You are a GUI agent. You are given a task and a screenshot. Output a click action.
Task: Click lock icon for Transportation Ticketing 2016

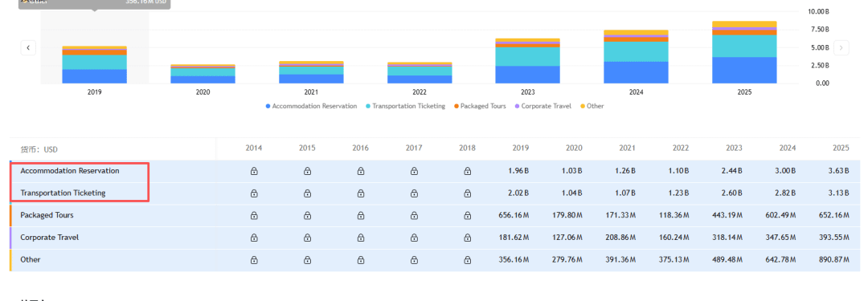[361, 193]
